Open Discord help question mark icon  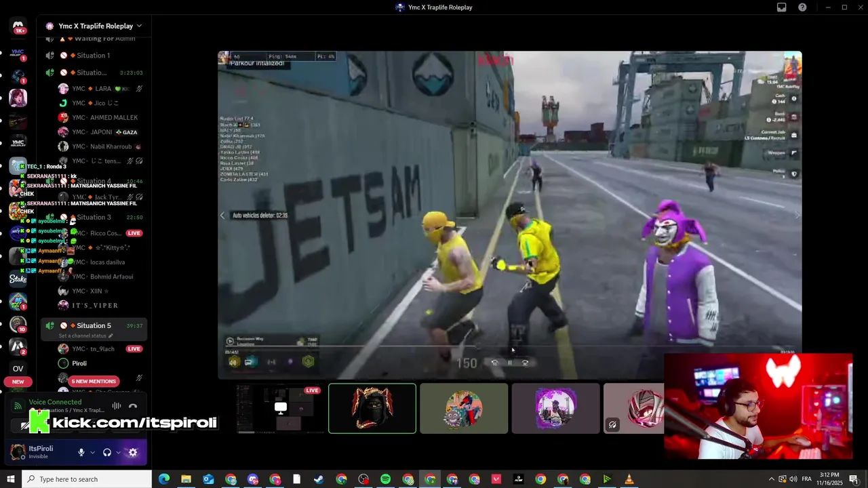tap(802, 7)
